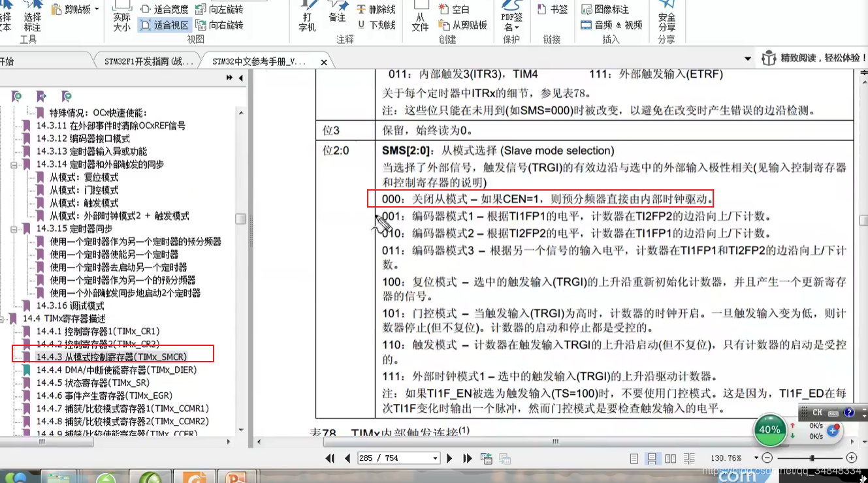868x483 pixels.
Task: Go to the next page
Action: [x=449, y=458]
